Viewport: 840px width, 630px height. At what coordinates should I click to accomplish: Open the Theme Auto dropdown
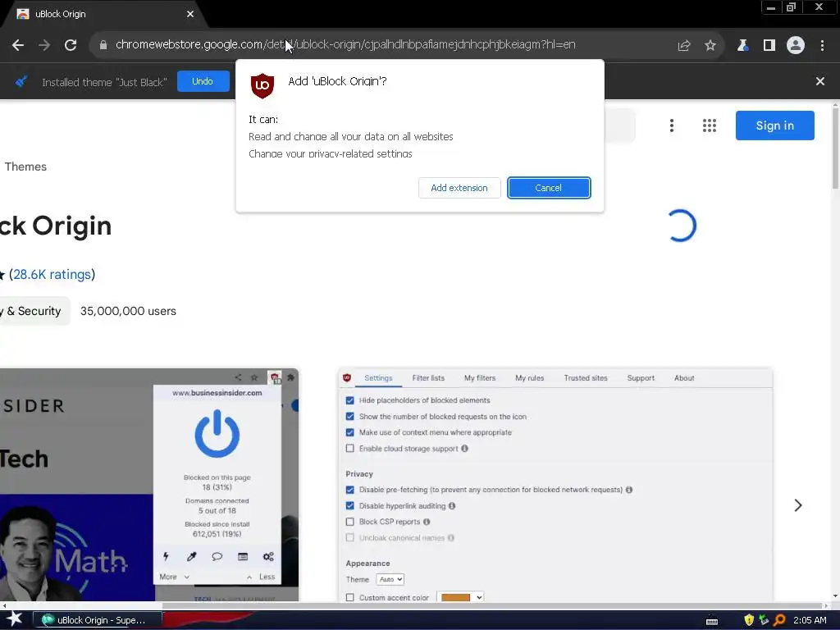[x=390, y=580]
